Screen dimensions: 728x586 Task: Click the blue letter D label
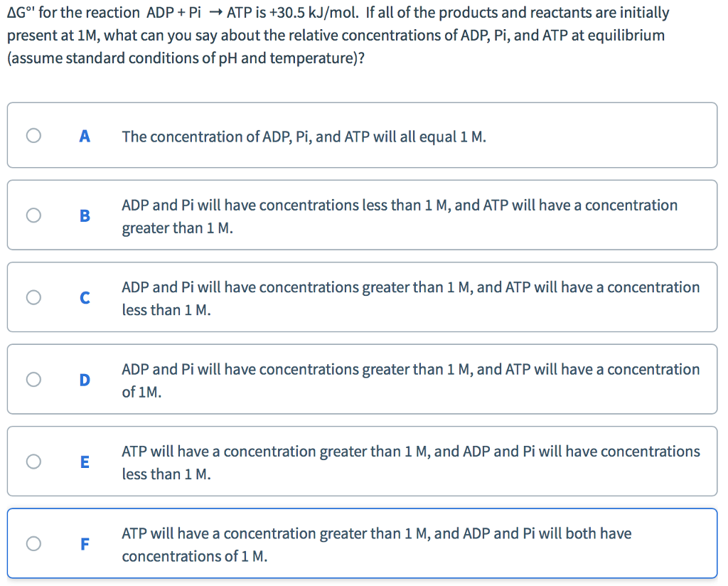(x=85, y=380)
